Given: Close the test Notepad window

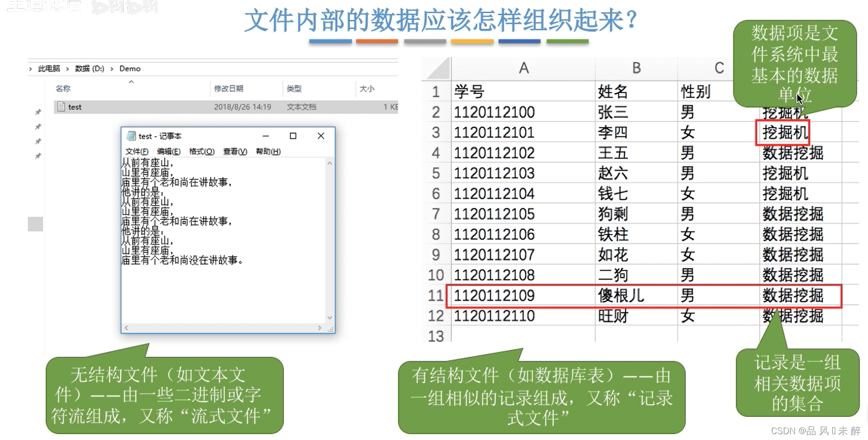Looking at the screenshot, I should coord(321,136).
